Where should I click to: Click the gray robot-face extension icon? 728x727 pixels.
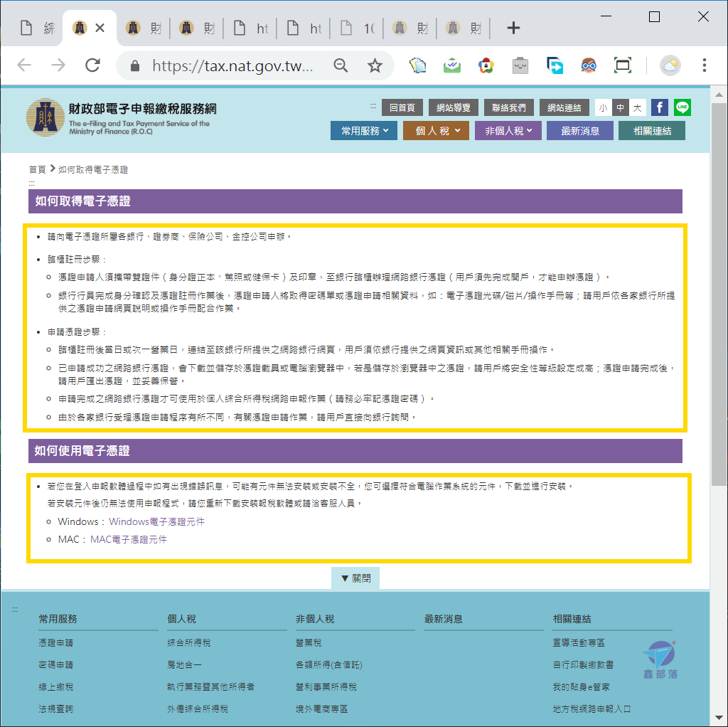click(520, 65)
